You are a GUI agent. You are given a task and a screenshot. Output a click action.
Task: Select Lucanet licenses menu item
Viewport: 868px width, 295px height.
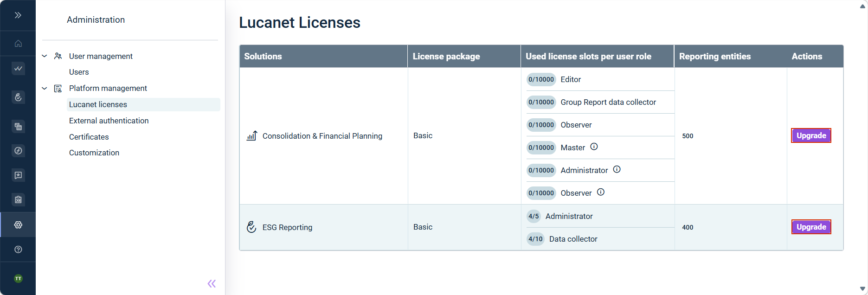click(x=143, y=104)
